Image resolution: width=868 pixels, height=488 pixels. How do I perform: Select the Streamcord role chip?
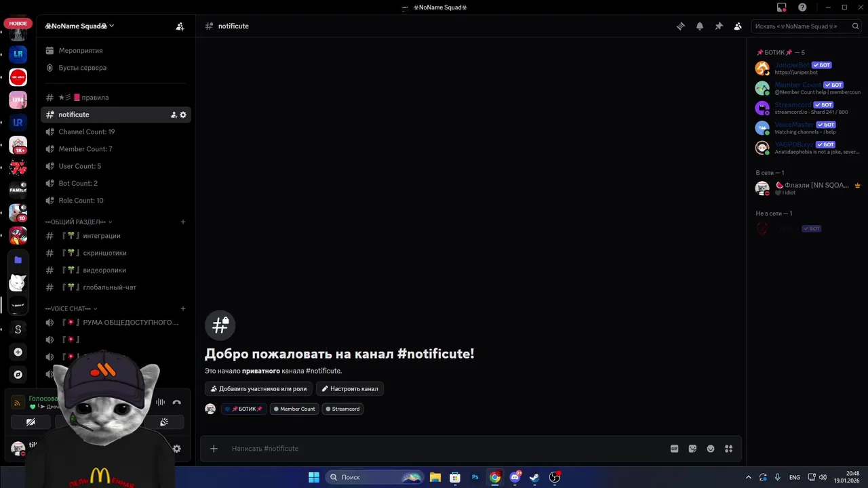[x=342, y=409]
